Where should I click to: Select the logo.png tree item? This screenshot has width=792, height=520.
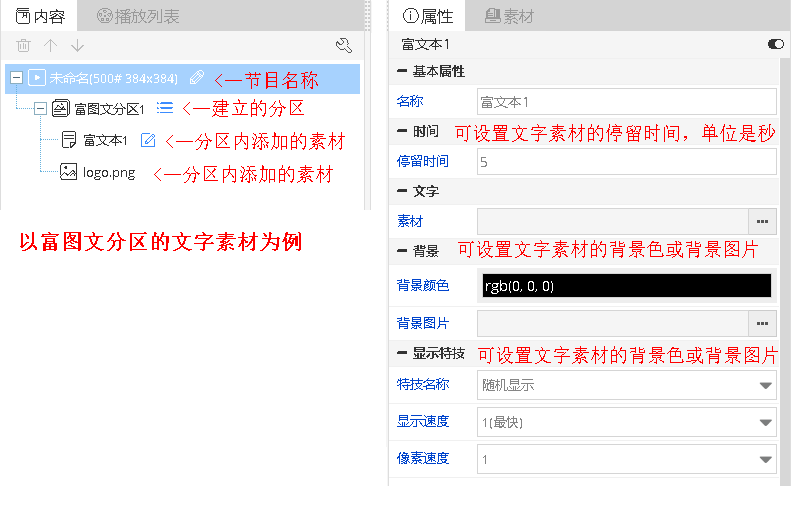click(109, 172)
